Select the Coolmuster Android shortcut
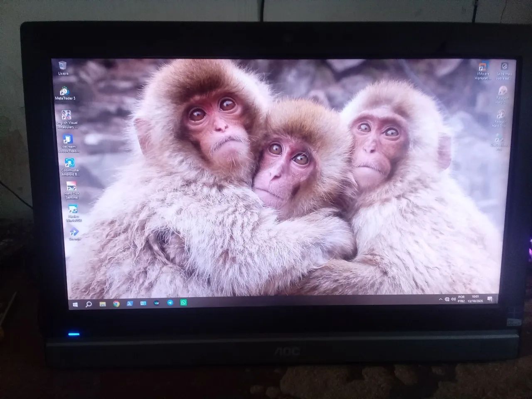The image size is (532, 399). point(70,167)
